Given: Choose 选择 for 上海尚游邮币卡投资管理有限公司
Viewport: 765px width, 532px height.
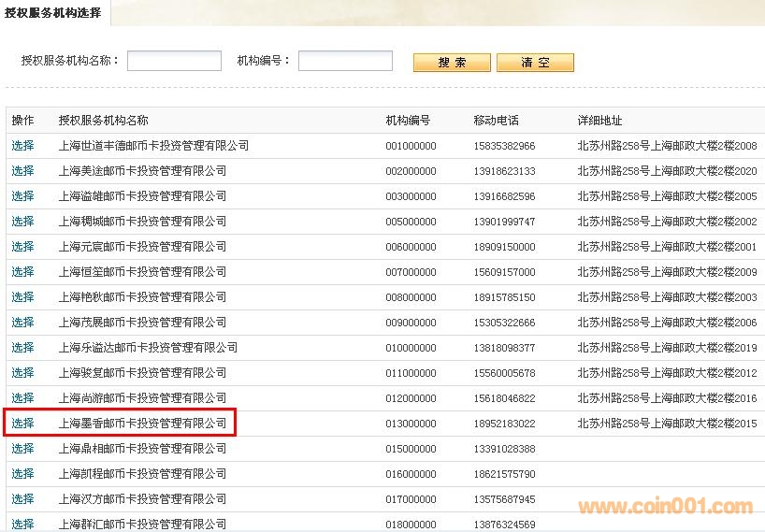Looking at the screenshot, I should tap(22, 398).
